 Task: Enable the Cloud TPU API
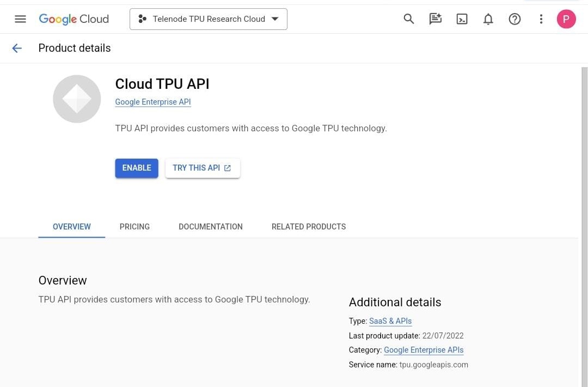tap(137, 168)
